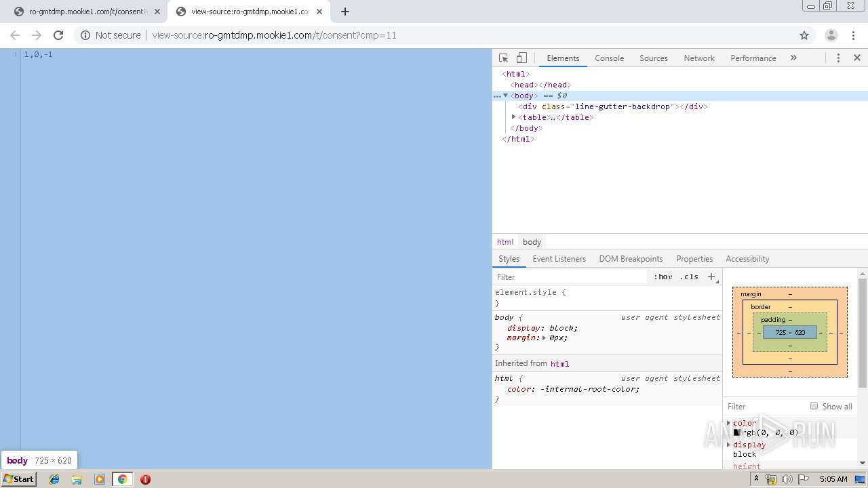Click the black color swatch for rgb(0, 0, 0)

click(736, 432)
